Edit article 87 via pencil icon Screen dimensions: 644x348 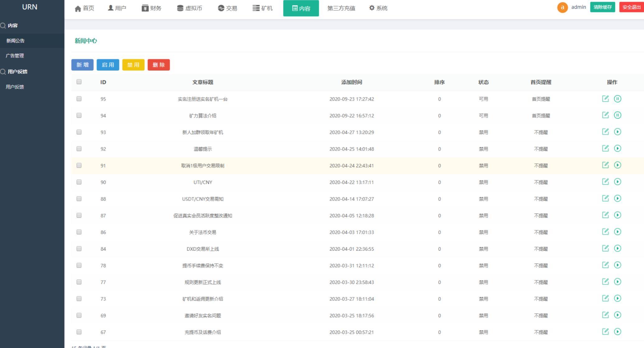(605, 215)
